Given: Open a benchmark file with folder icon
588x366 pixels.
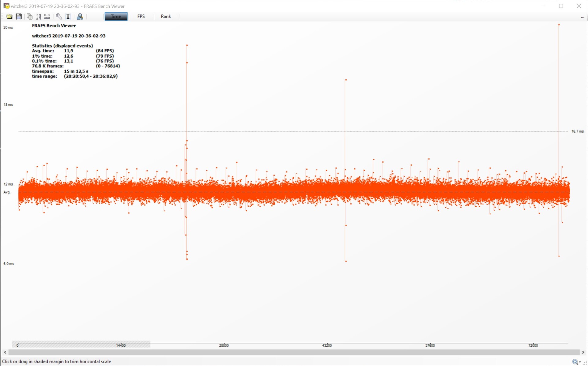Looking at the screenshot, I should [x=9, y=17].
